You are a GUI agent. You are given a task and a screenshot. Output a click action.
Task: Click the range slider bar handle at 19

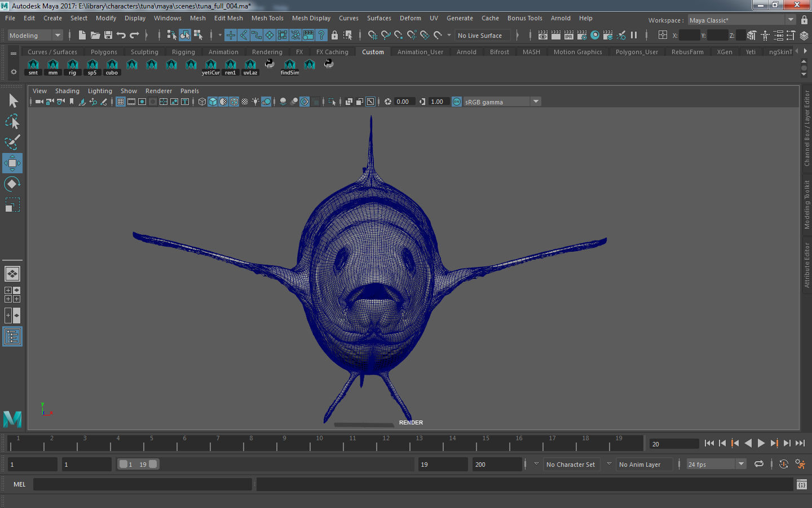153,464
